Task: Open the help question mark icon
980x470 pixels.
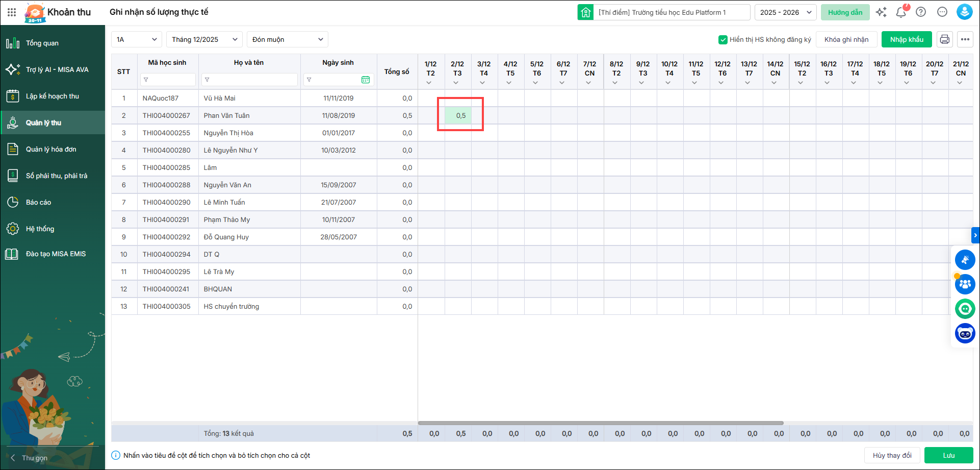Action: click(x=921, y=12)
